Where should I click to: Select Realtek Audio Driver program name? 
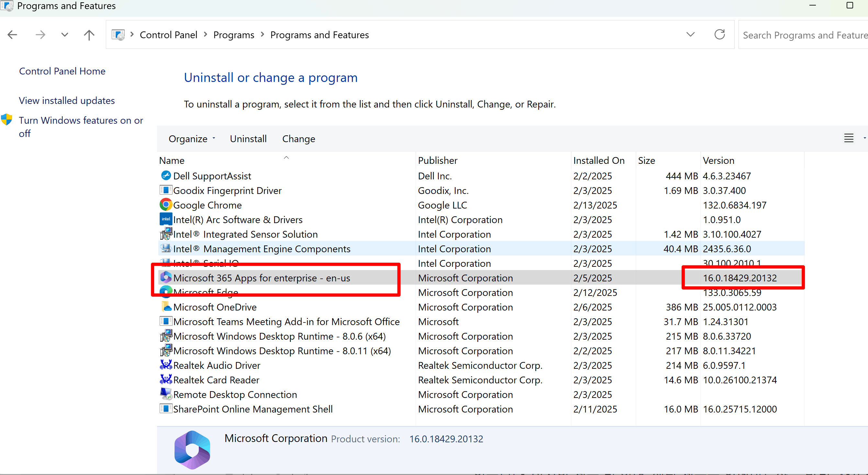click(217, 365)
